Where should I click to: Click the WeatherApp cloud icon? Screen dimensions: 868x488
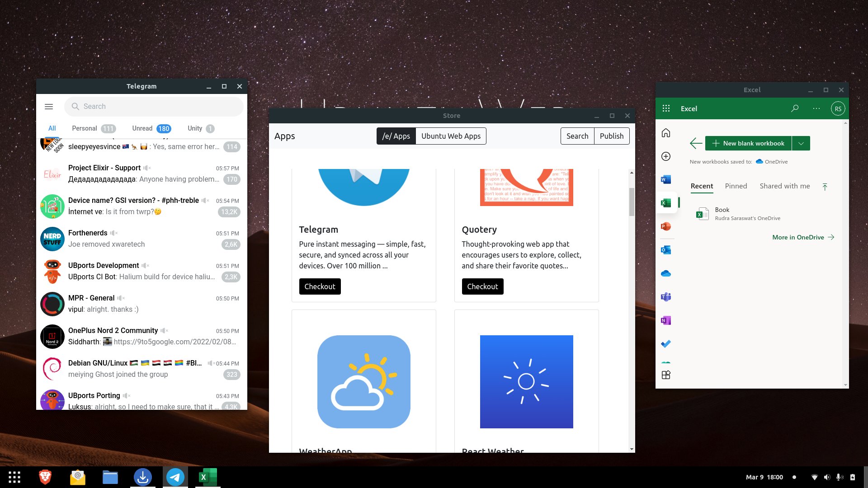coord(364,382)
